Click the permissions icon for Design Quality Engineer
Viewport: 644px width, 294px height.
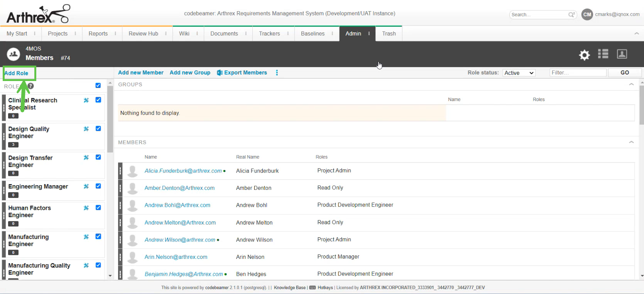point(86,129)
